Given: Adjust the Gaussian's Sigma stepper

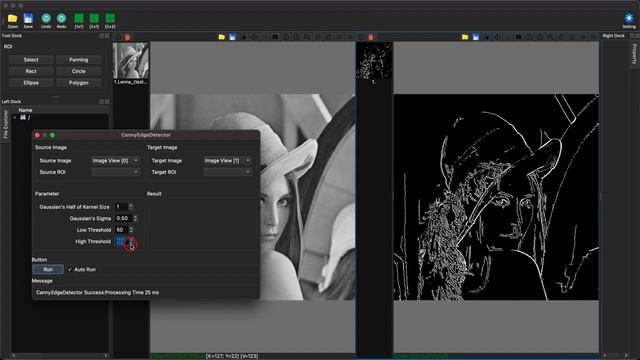Looking at the screenshot, I should [135, 218].
